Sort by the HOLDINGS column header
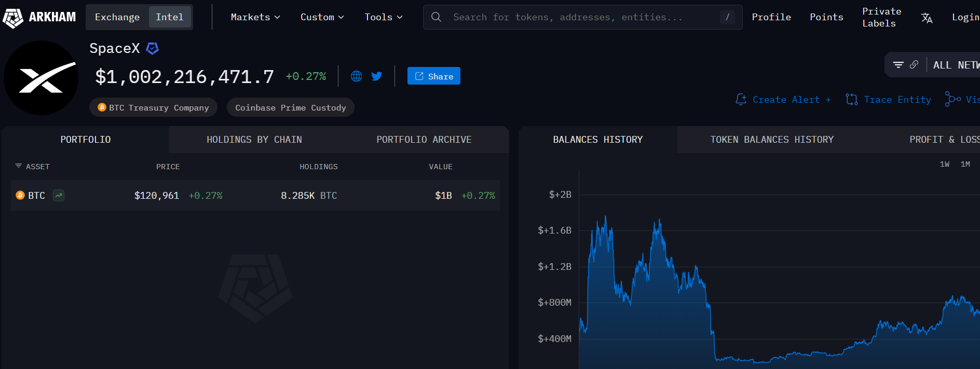The width and height of the screenshot is (980, 369). point(319,167)
